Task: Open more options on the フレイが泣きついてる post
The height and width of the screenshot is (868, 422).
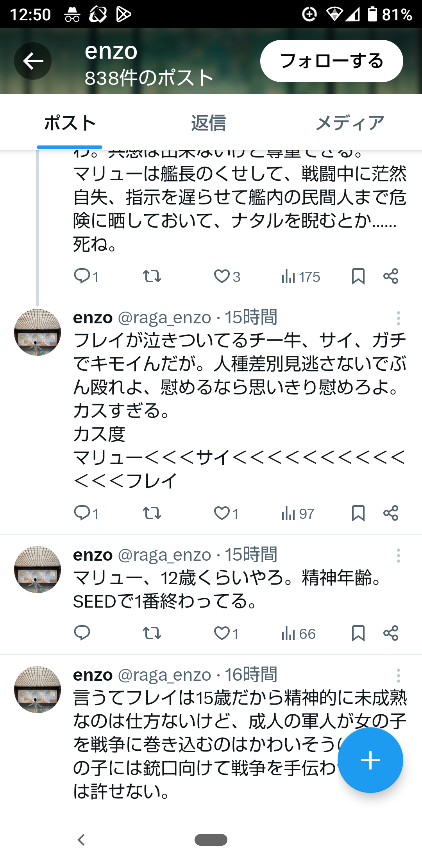Action: pos(398,318)
